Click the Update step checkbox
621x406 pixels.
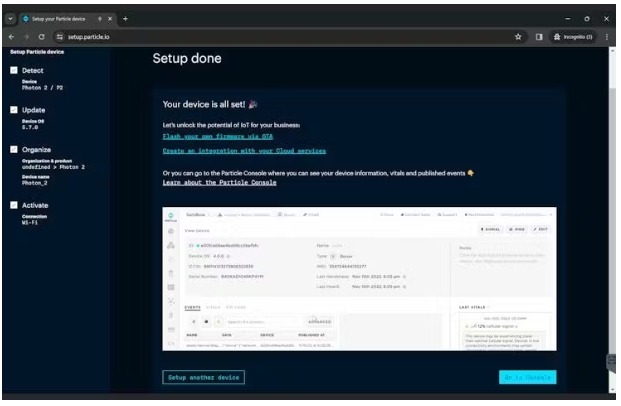(x=14, y=110)
